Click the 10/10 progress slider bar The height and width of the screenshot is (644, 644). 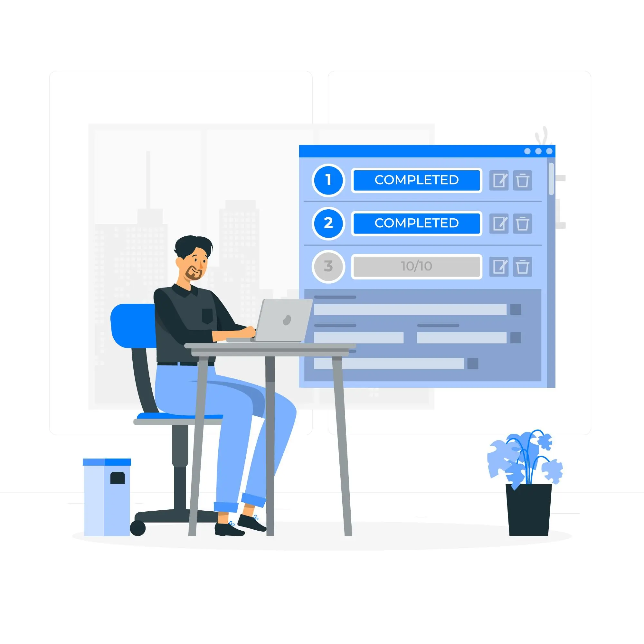coord(416,264)
